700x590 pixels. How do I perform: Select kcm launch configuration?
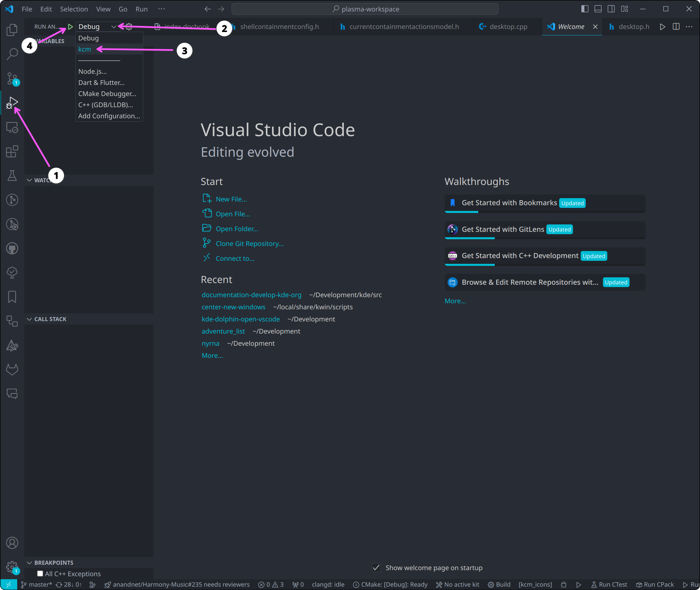pyautogui.click(x=110, y=49)
